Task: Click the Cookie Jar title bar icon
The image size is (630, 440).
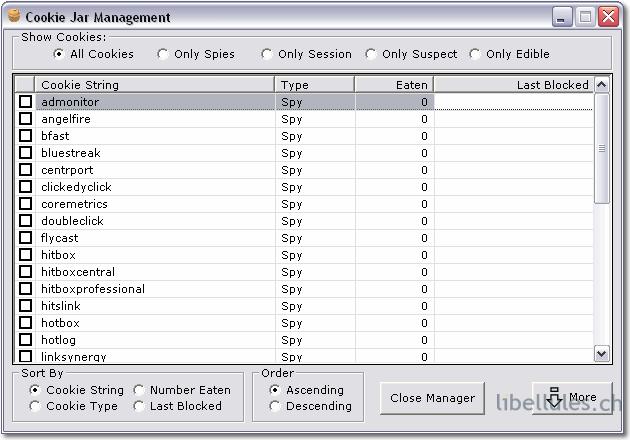Action: 12,17
